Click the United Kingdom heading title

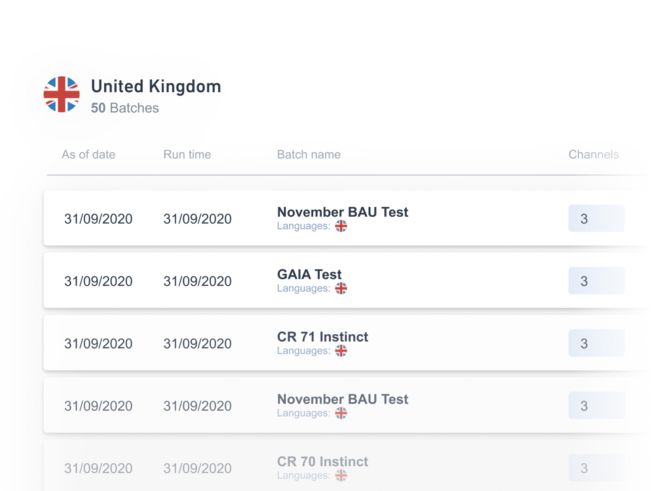coord(156,86)
